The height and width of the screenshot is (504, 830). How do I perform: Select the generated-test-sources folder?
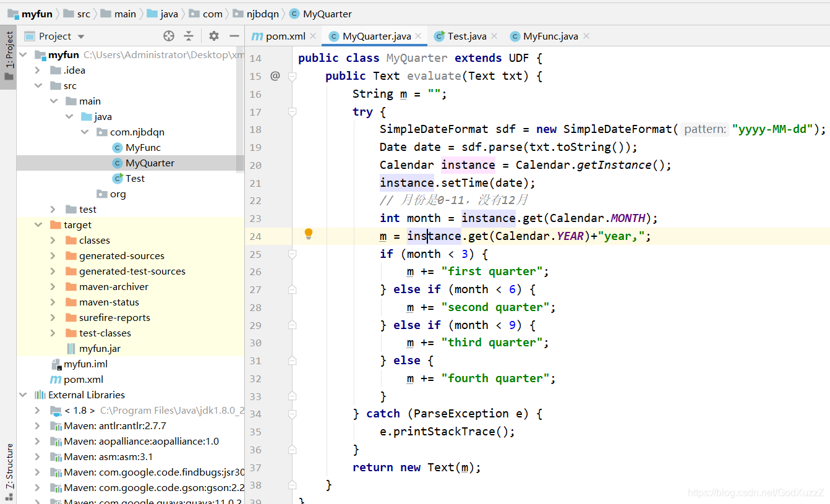click(126, 271)
